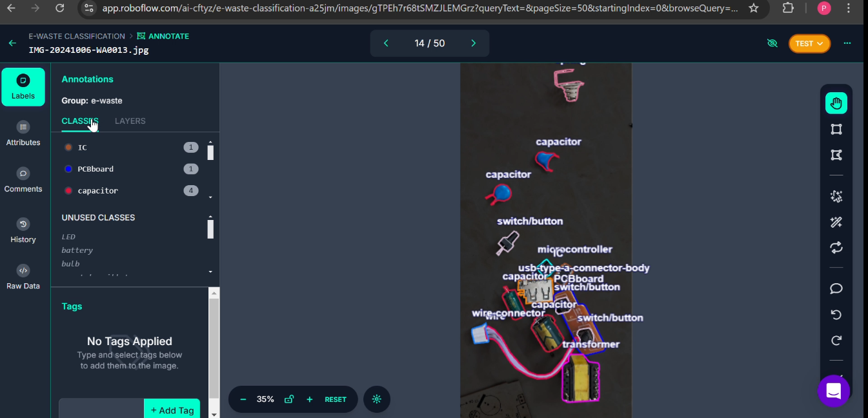Select unused class LED

coord(68,237)
